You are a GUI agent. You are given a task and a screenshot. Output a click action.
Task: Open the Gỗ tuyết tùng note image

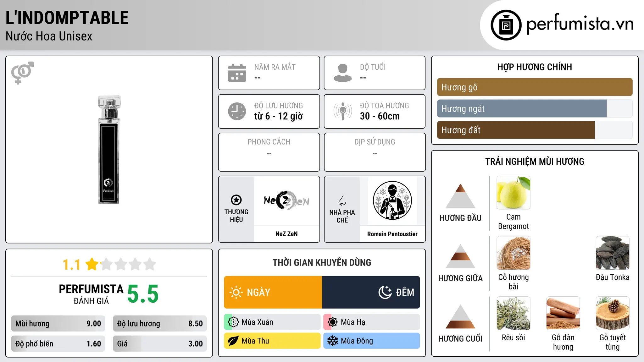pyautogui.click(x=613, y=313)
